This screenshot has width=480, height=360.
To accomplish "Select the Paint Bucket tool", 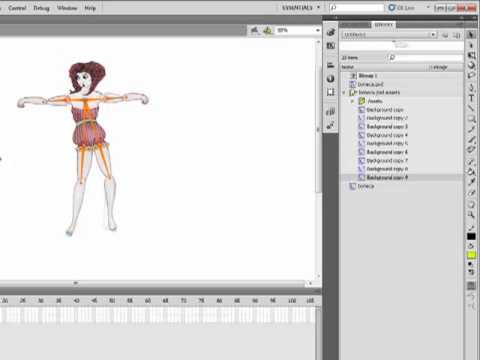I will pyautogui.click(x=471, y=172).
